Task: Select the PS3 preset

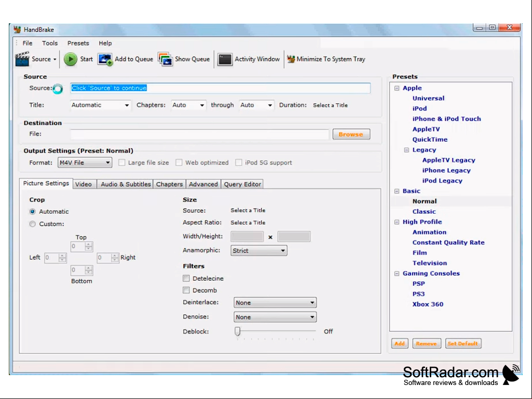Action: pos(419,294)
